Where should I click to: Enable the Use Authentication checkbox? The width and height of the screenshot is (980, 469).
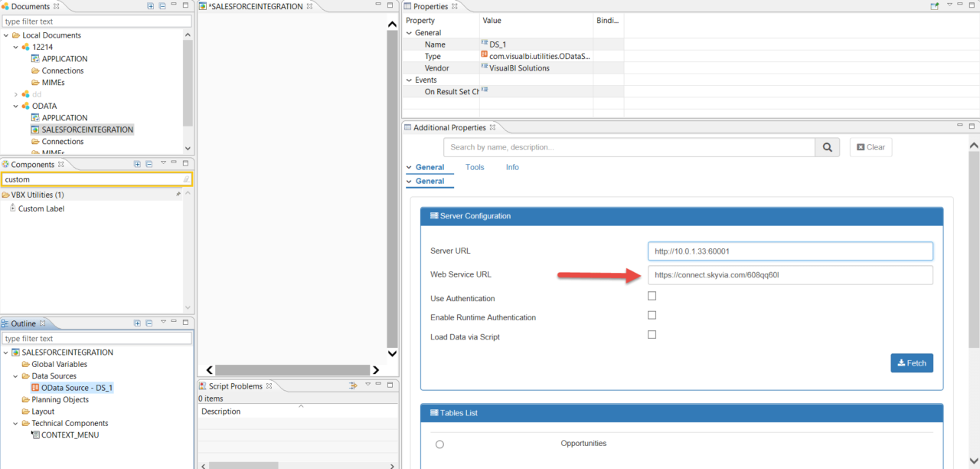[x=652, y=296]
